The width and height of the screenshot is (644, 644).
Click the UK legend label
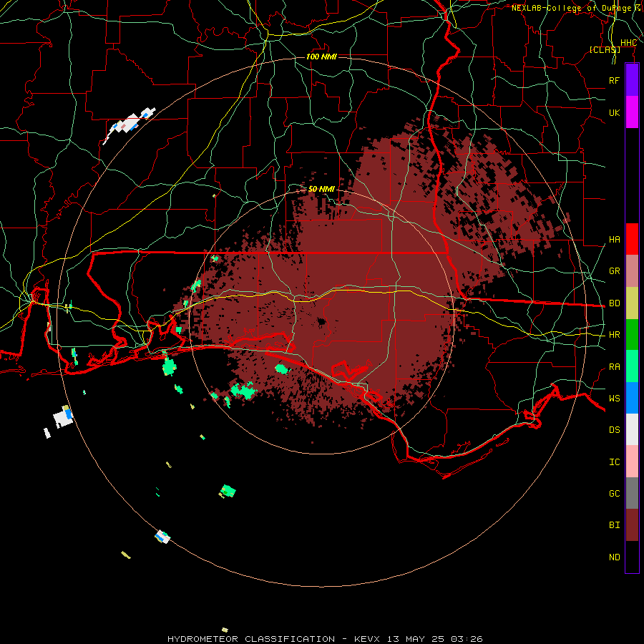click(614, 112)
